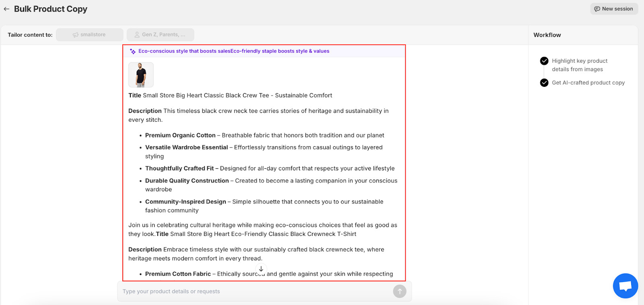Click the Versatile Wardrobe Essential bullet

click(x=264, y=152)
